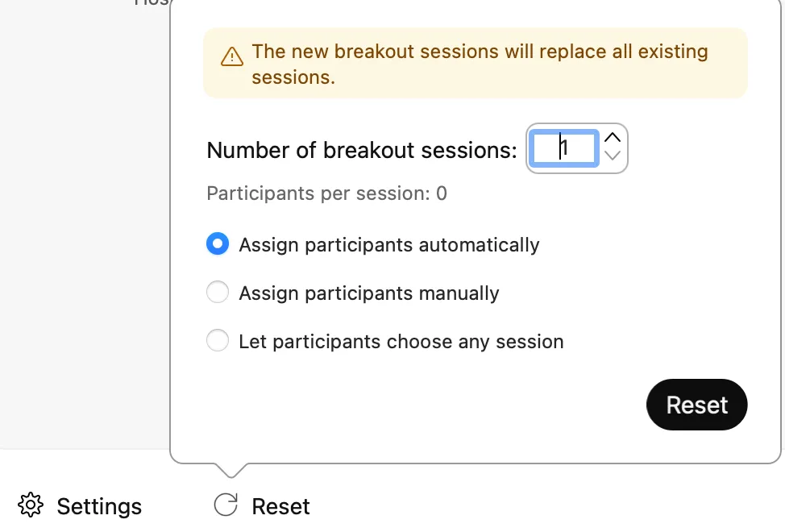The image size is (785, 532).
Task: Click the yellow replace-sessions warning message
Action: (x=480, y=64)
